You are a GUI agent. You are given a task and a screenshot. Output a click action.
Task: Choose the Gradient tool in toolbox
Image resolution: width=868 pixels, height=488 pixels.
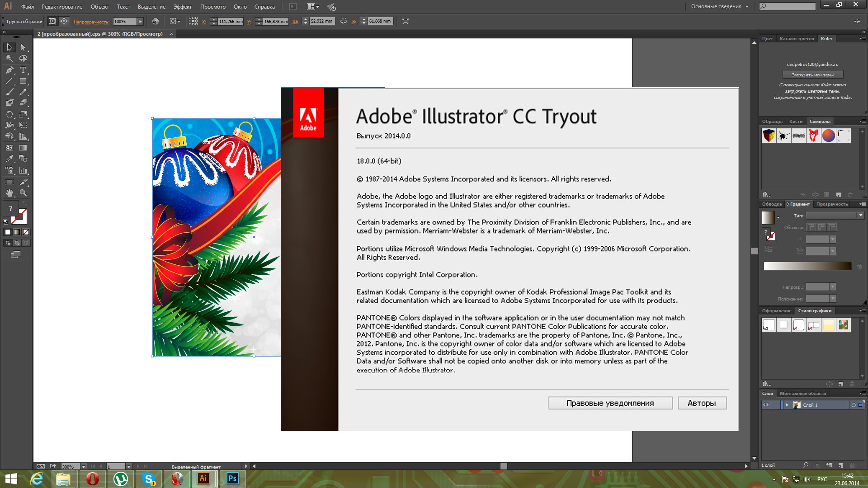[23, 148]
